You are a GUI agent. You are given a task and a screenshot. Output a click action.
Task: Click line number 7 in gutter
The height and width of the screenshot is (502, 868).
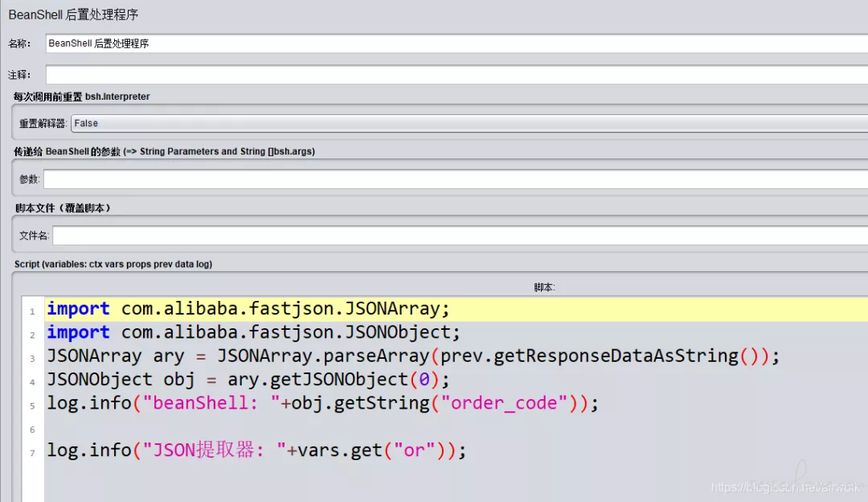(x=32, y=453)
